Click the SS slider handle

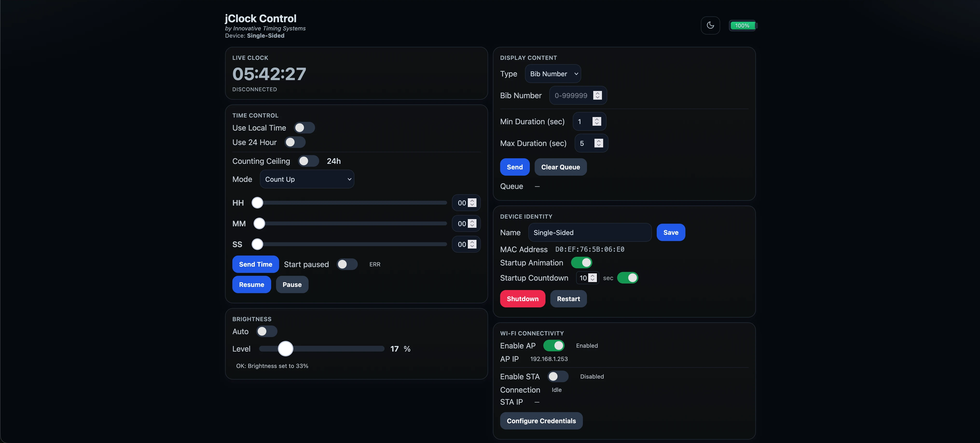coord(258,244)
